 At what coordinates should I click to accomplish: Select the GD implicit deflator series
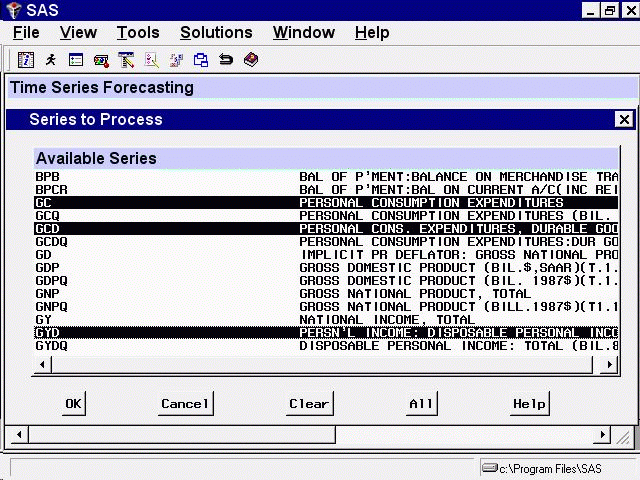coord(326,255)
